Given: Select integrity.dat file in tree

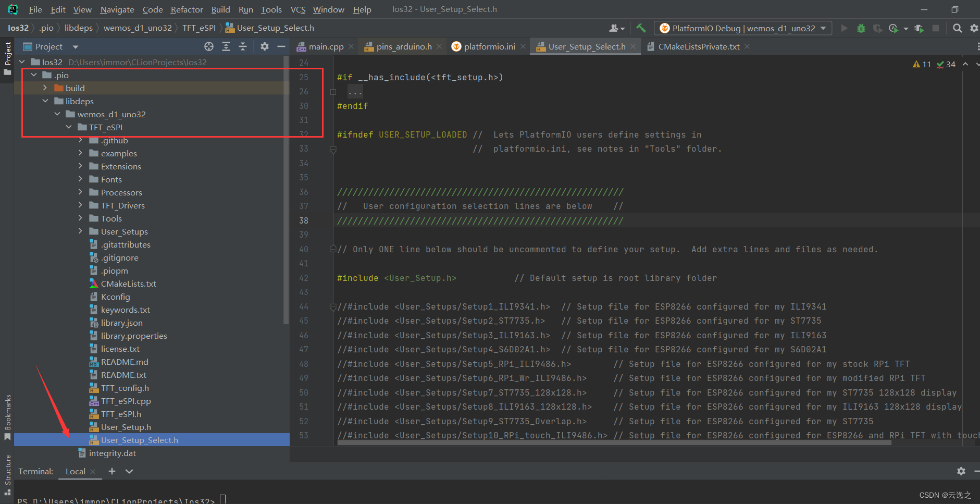Looking at the screenshot, I should coord(112,453).
